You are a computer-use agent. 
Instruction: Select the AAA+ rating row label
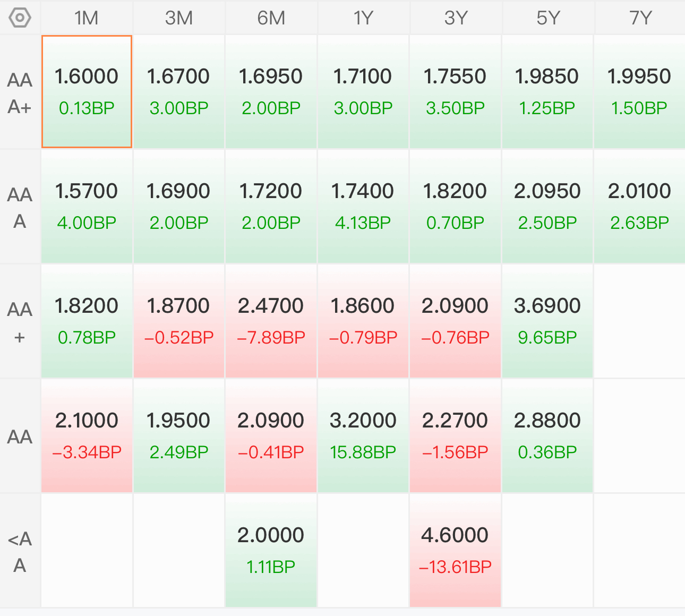pyautogui.click(x=20, y=93)
